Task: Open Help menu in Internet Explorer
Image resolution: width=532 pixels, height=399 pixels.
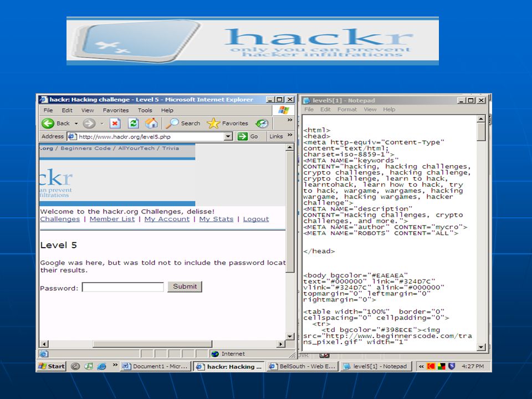Action: coord(167,110)
